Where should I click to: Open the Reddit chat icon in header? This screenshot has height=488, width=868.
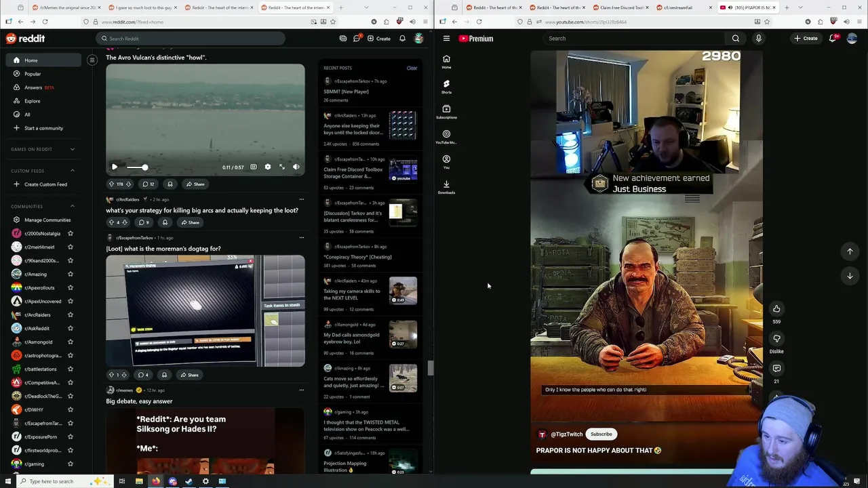(x=357, y=39)
